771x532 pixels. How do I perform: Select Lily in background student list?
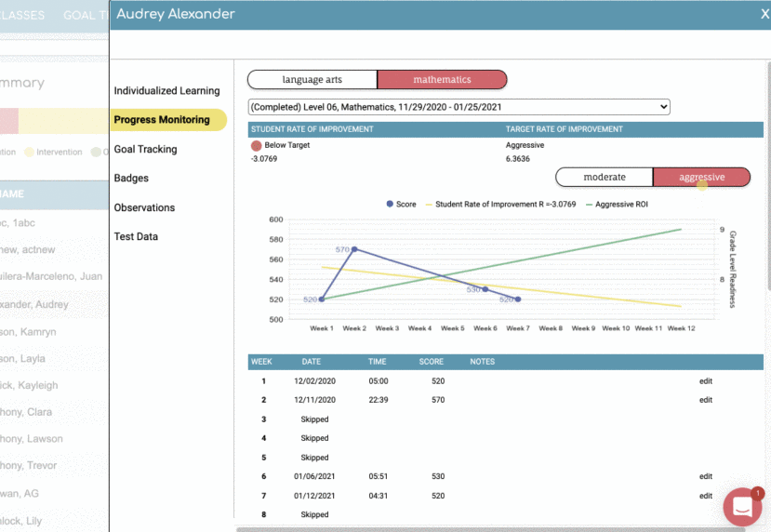coord(21,521)
